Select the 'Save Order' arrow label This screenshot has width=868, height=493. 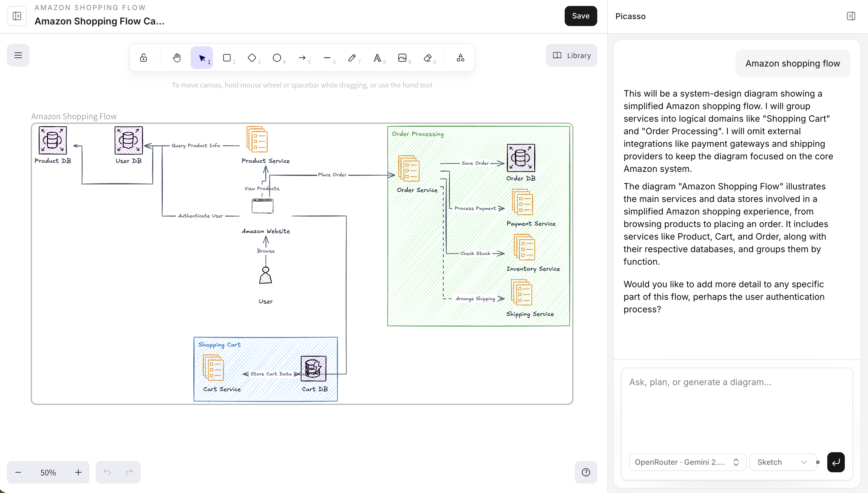point(475,163)
